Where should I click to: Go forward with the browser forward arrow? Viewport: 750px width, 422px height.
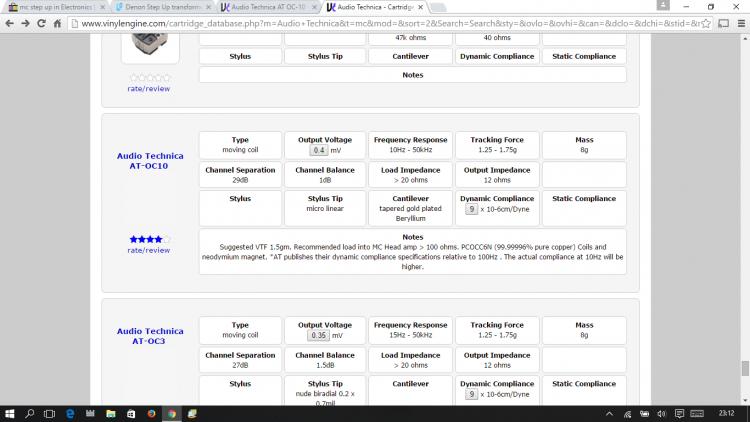25,23
